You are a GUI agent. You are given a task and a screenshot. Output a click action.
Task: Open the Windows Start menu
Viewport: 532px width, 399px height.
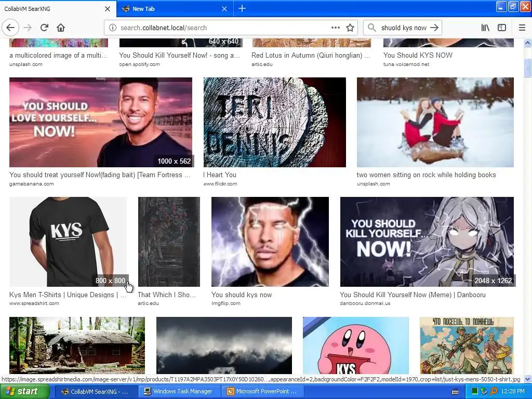(x=24, y=392)
